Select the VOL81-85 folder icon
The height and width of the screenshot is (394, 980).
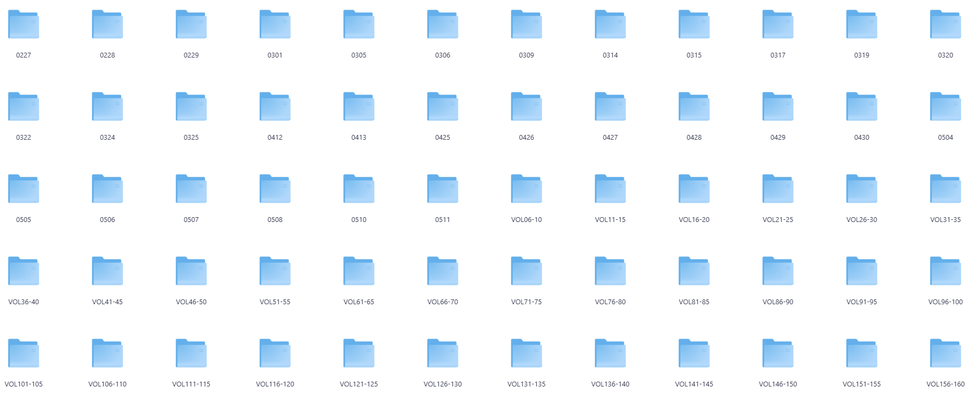694,271
